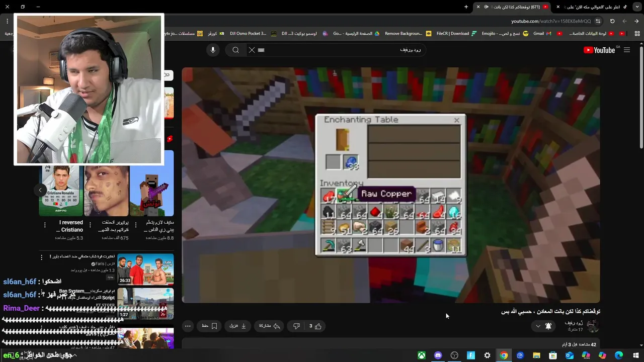Dislike the video with thumbs down
Image resolution: width=644 pixels, height=362 pixels.
296,326
